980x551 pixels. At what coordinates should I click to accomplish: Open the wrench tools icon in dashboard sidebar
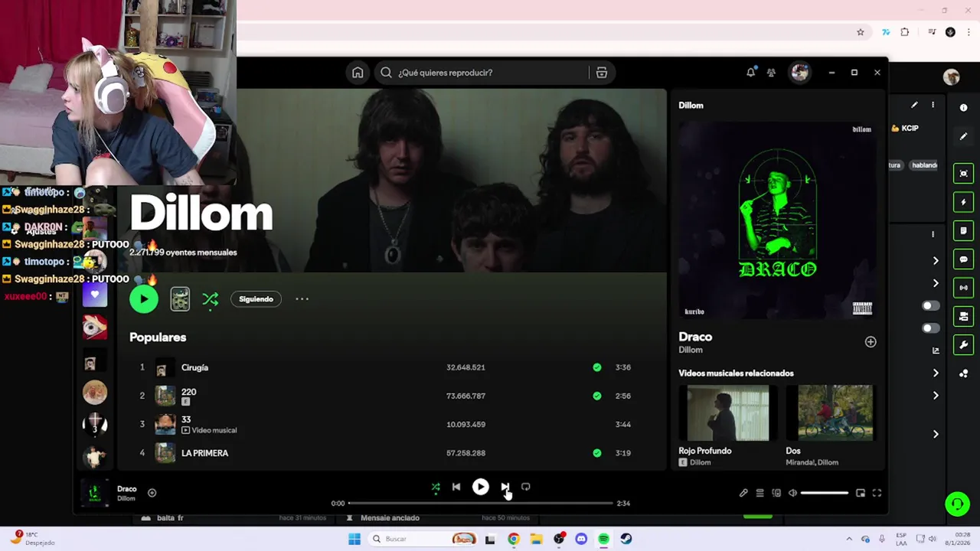[x=964, y=345]
